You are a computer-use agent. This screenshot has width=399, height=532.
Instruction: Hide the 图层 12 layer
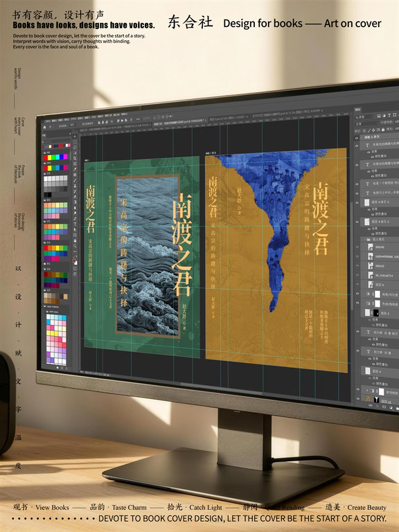(358, 399)
